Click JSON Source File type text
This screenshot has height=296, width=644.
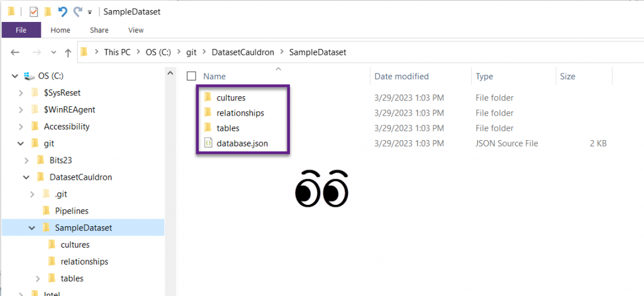point(507,144)
